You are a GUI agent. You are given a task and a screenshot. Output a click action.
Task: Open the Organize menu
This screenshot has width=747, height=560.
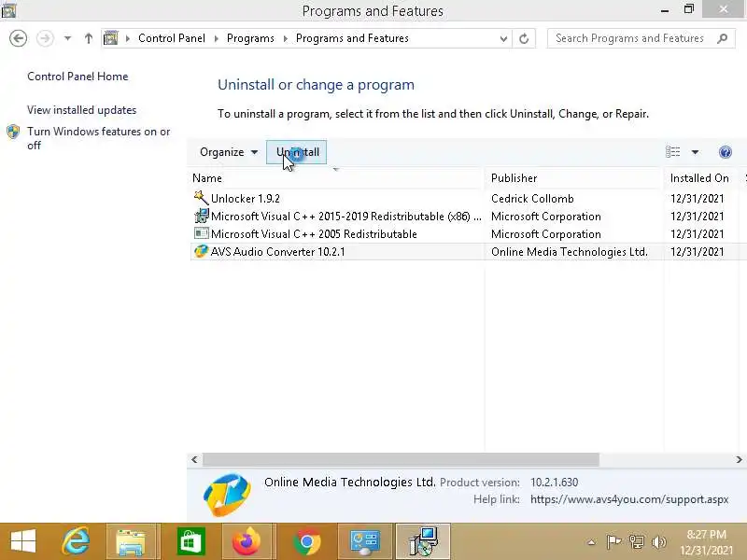pos(228,152)
